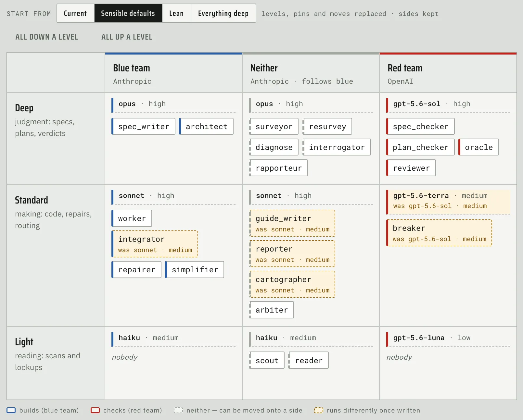
Task: Click the Red team column header
Action: (x=448, y=73)
